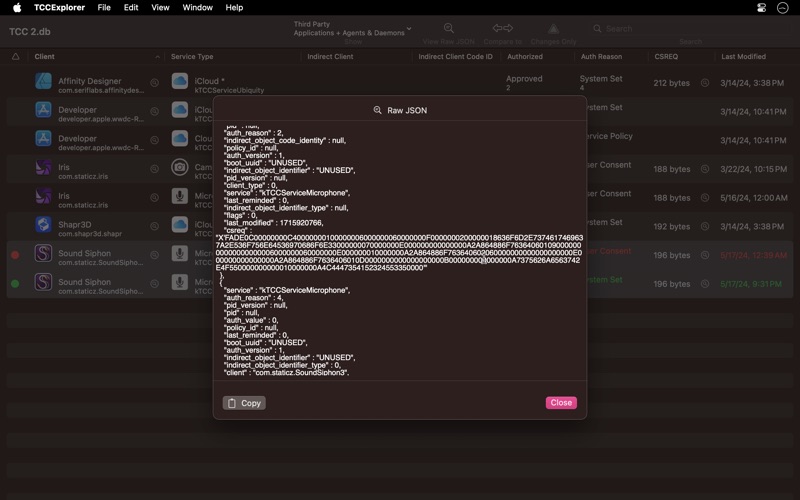Click the Compare to arrows toolbar icon
The height and width of the screenshot is (500, 800).
503,28
